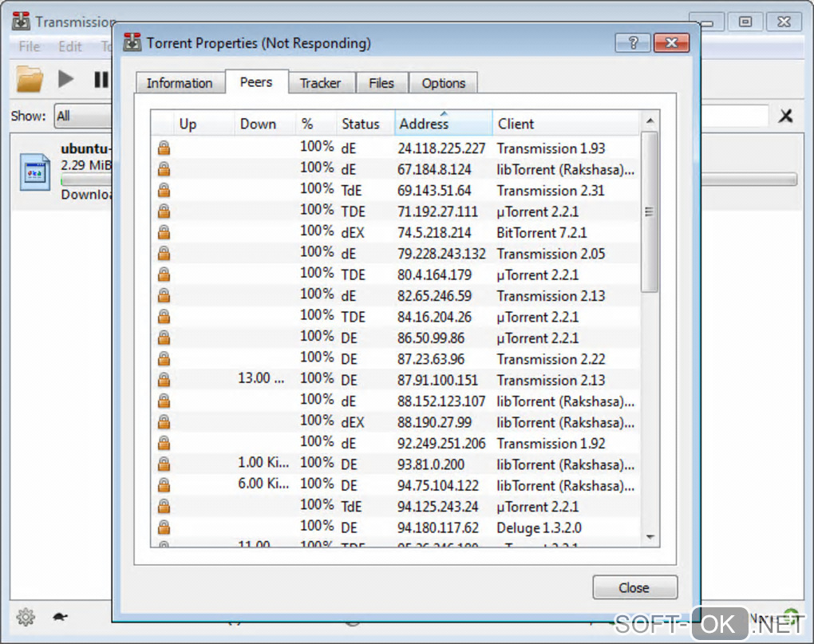Click the lock icon for peer 24.118.225.227
Image resolution: width=814 pixels, height=644 pixels.
click(164, 148)
